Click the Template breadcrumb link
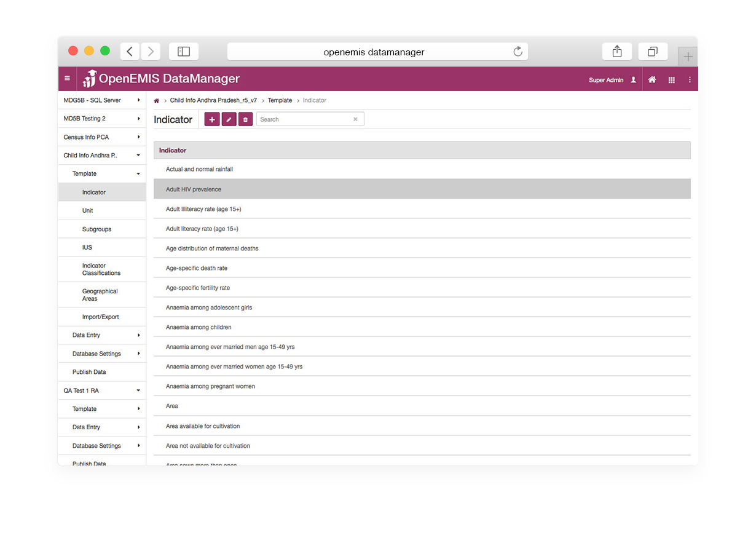The height and width of the screenshot is (551, 756). (x=280, y=100)
